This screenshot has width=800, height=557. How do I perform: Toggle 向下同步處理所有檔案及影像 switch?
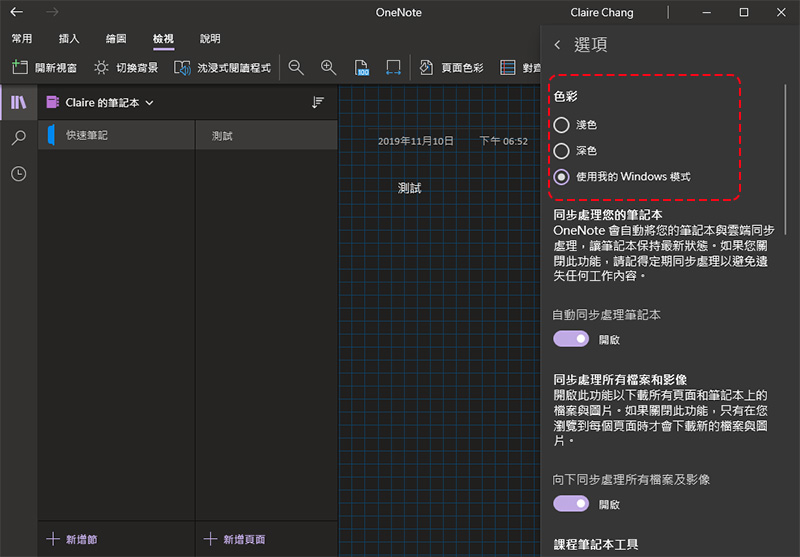click(571, 504)
